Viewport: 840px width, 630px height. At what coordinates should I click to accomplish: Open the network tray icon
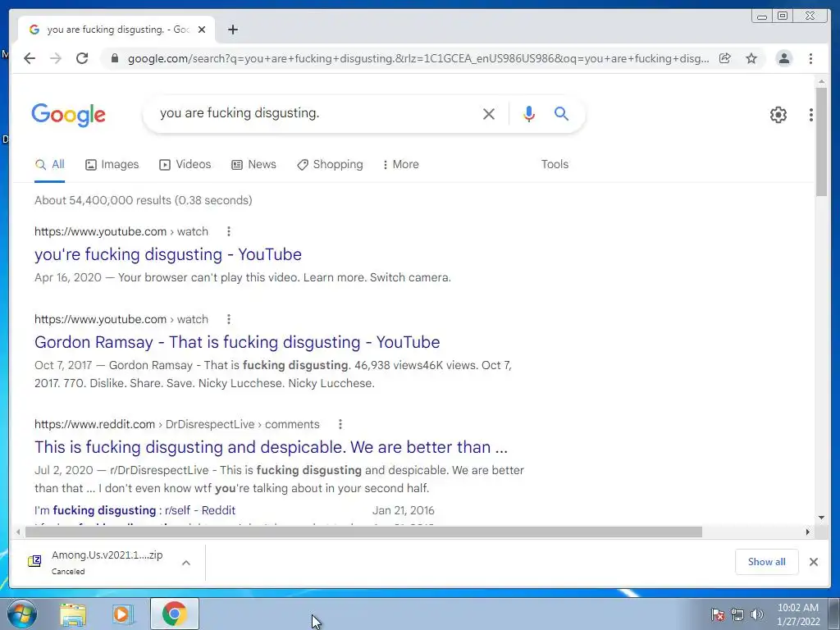(737, 614)
